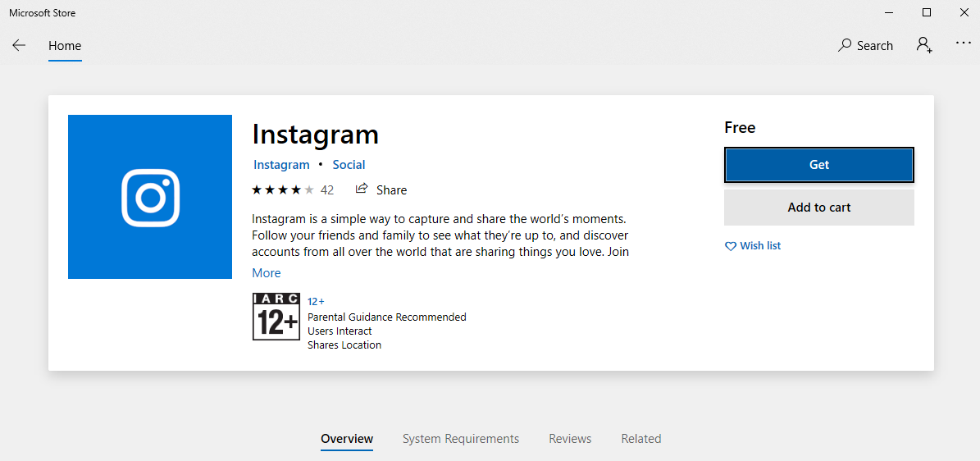Select the Overview tab
This screenshot has width=980, height=461.
(347, 439)
